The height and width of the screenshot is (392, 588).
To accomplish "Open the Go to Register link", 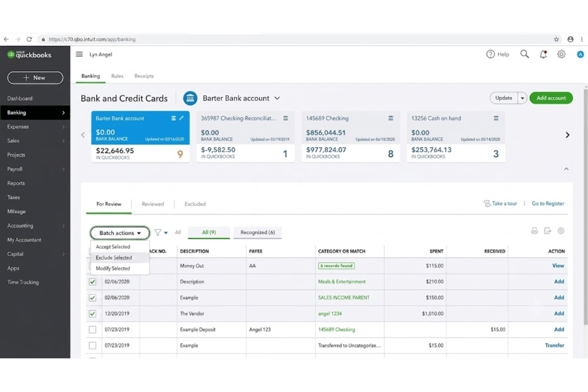I will [x=548, y=203].
